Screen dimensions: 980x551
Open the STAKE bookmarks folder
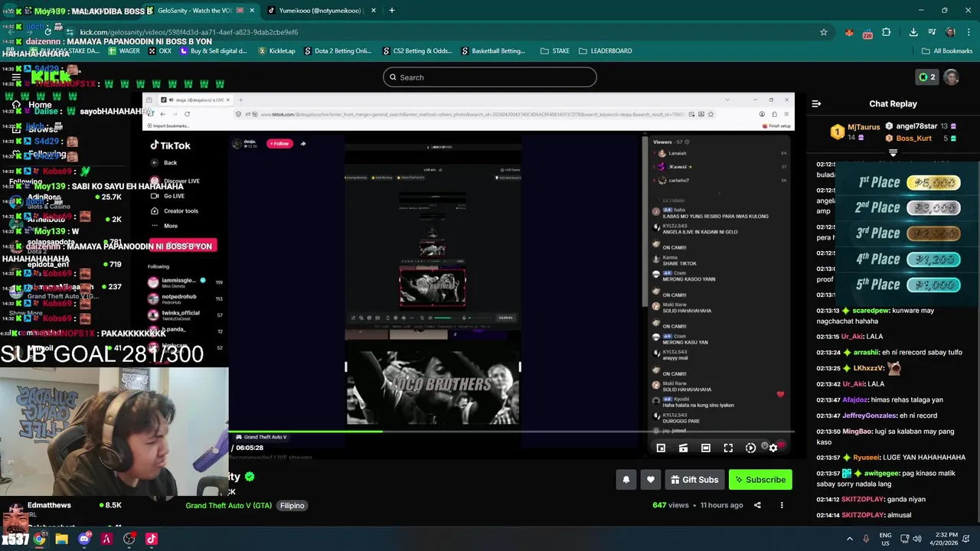tap(555, 51)
